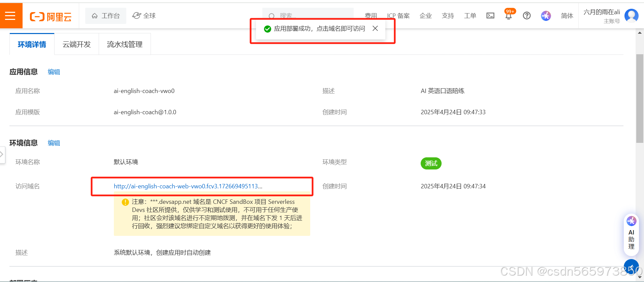Image resolution: width=644 pixels, height=282 pixels.
Task: Click the scrollbar up arrow
Action: 640,33
